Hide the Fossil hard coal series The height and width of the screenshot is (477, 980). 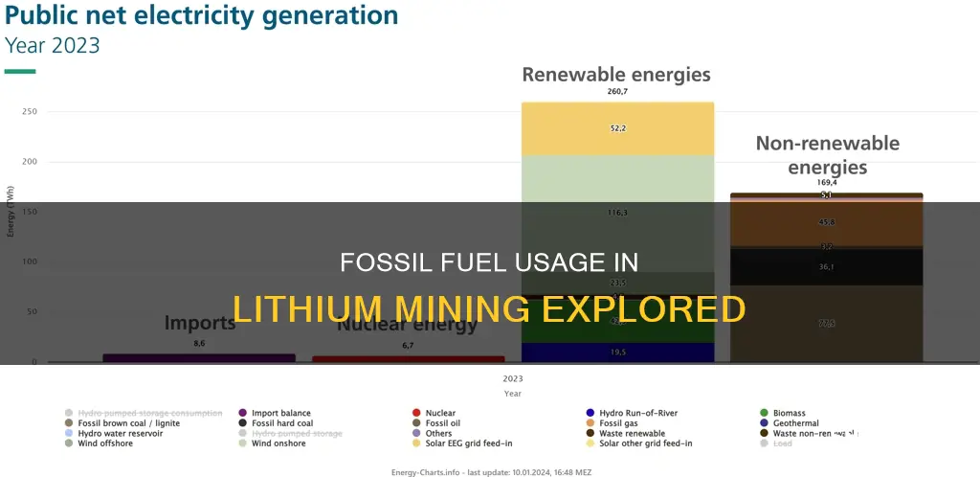[x=276, y=423]
